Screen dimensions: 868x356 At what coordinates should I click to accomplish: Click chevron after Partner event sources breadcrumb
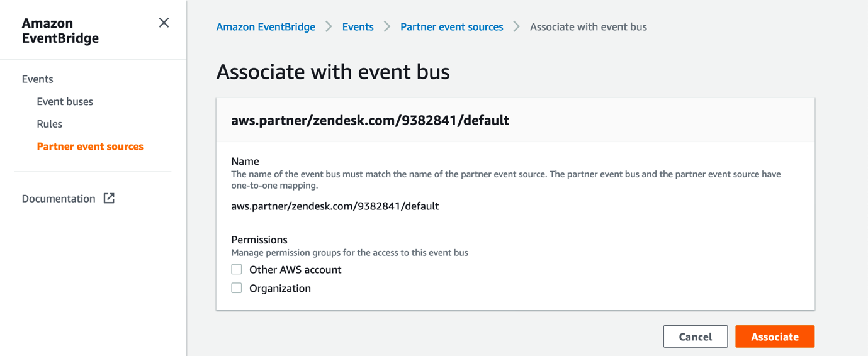[x=516, y=27]
